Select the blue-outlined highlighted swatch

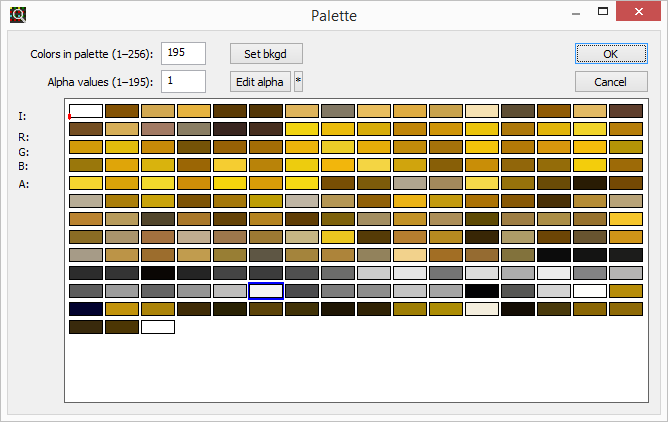point(266,291)
